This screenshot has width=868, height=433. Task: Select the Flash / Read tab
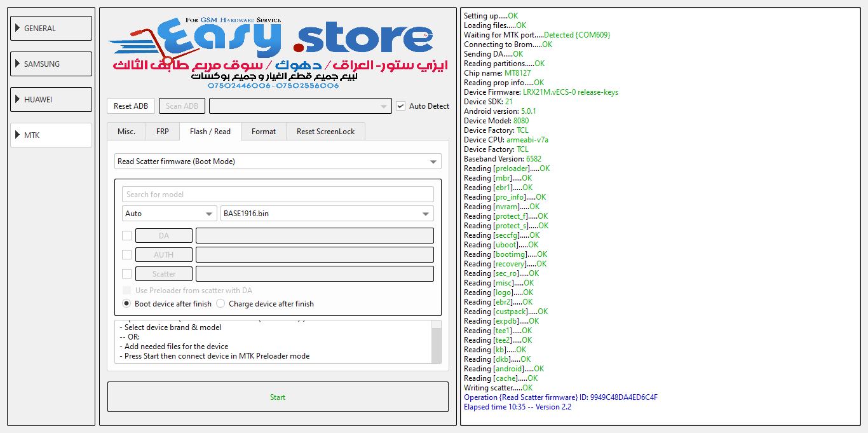pyautogui.click(x=210, y=131)
